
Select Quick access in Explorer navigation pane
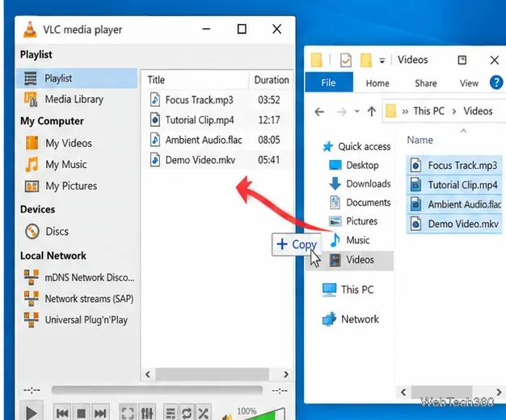click(x=356, y=147)
